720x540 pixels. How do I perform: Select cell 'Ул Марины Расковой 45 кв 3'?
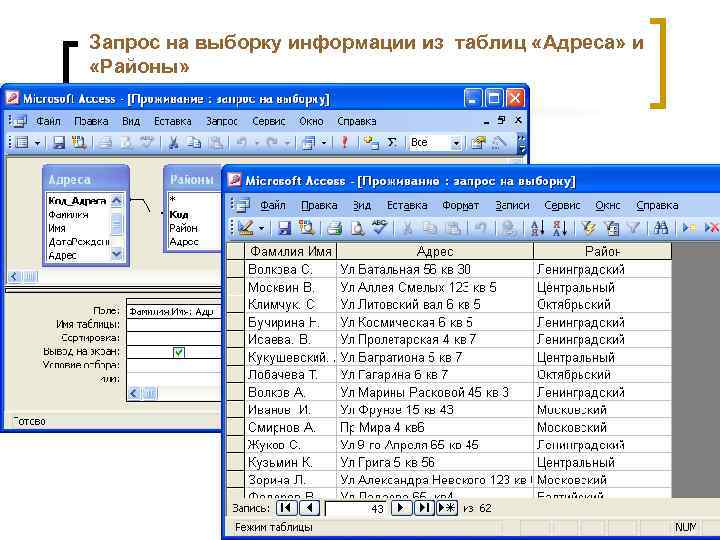pyautogui.click(x=435, y=393)
